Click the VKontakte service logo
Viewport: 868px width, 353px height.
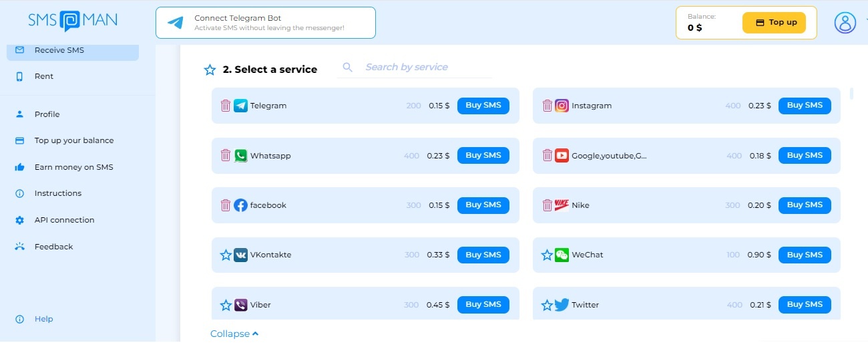[x=240, y=255]
